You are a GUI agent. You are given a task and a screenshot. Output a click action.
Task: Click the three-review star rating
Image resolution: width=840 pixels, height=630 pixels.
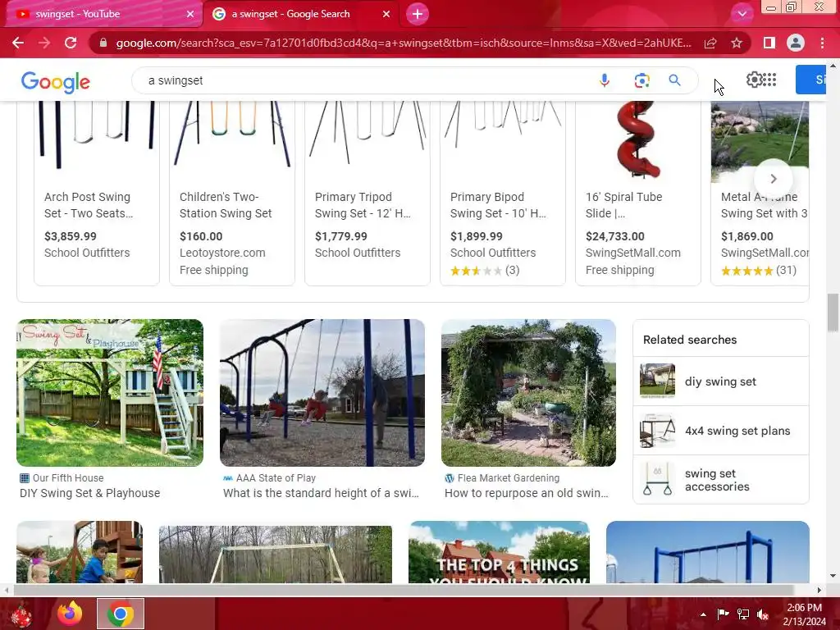click(485, 271)
